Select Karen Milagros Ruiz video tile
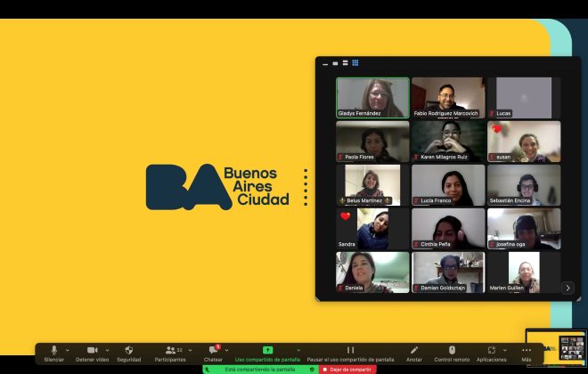This screenshot has height=374, width=588. (448, 142)
